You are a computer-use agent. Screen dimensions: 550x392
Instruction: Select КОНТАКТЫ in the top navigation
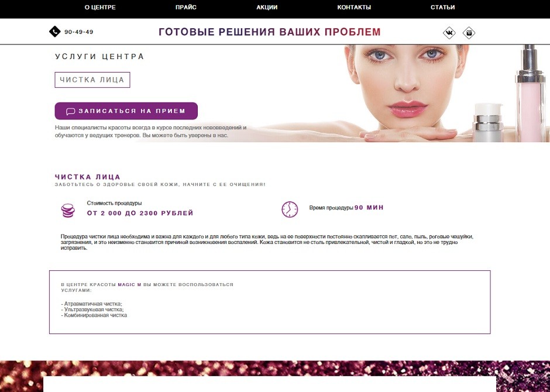tap(354, 8)
